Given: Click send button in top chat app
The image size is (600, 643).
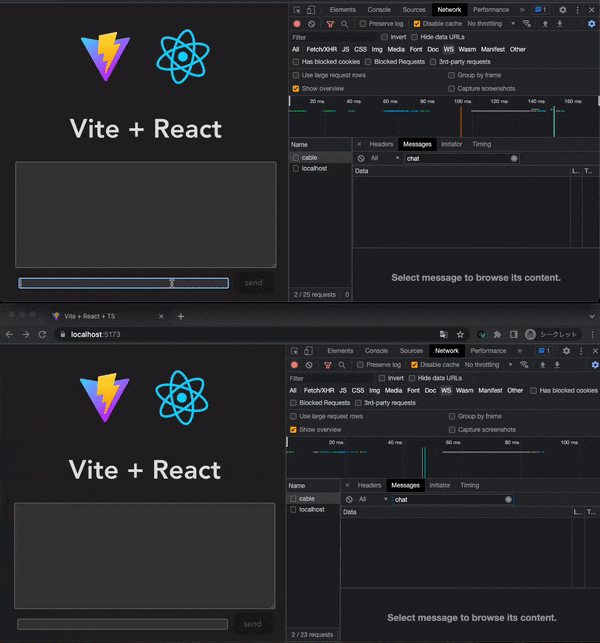Looking at the screenshot, I should click(x=253, y=283).
